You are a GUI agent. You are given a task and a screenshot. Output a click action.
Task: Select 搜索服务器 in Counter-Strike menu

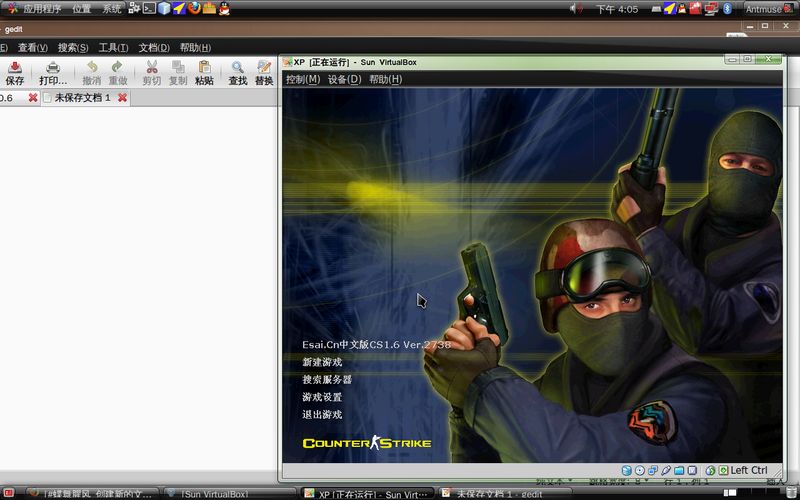pos(327,380)
